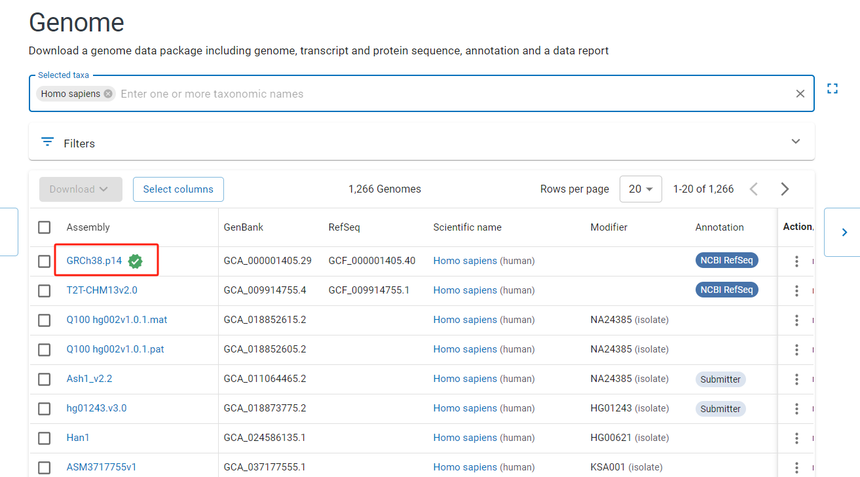The width and height of the screenshot is (860, 477).
Task: Select the KSA001 isolate modifier cell
Action: tap(626, 467)
